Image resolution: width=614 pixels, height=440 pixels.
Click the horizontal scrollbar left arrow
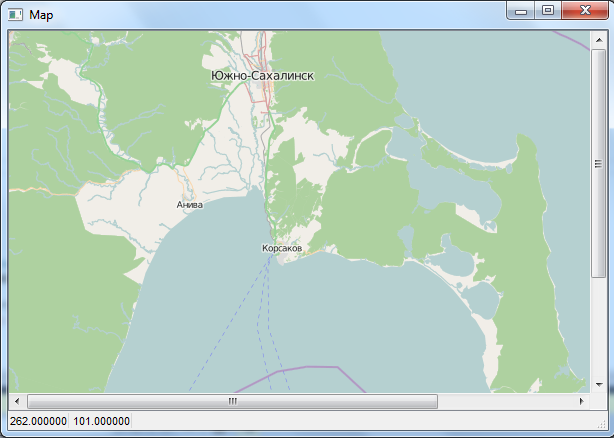point(16,401)
